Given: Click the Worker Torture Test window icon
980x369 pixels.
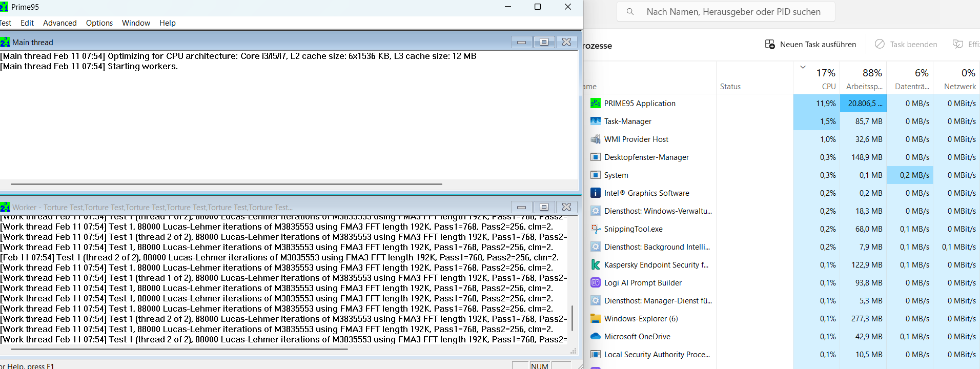Looking at the screenshot, I should [5, 207].
